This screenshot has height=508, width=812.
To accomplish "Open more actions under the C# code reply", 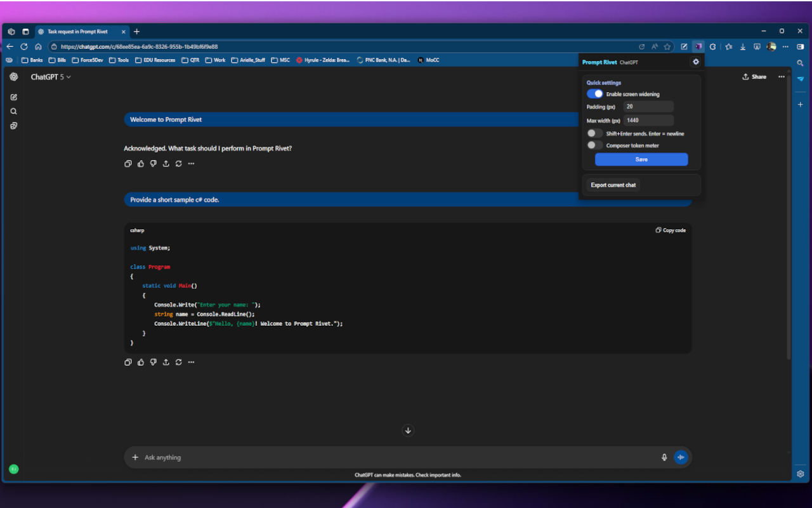I will tap(191, 363).
